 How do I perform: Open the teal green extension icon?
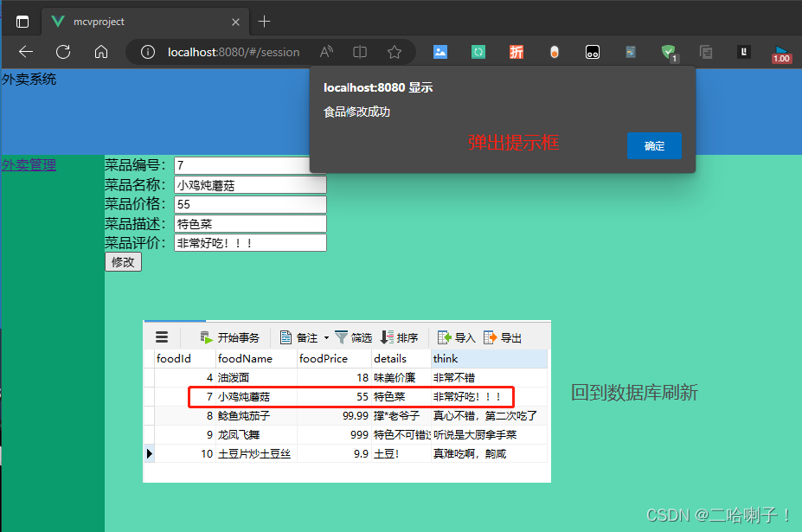click(478, 52)
